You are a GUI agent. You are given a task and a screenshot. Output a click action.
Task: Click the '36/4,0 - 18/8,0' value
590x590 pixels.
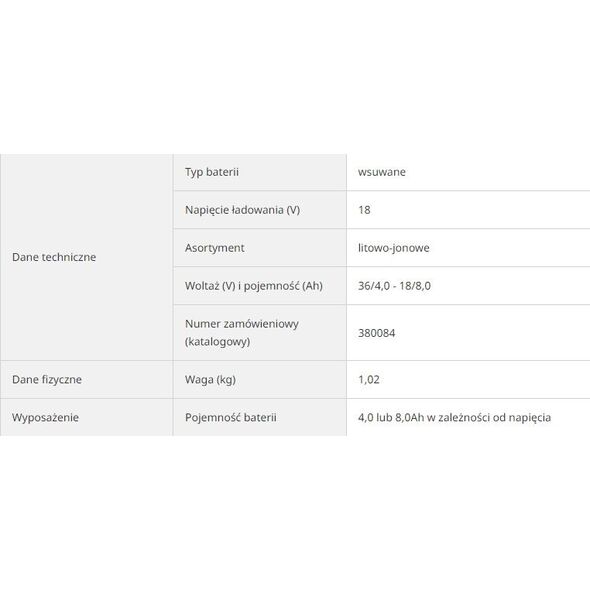[394, 286]
